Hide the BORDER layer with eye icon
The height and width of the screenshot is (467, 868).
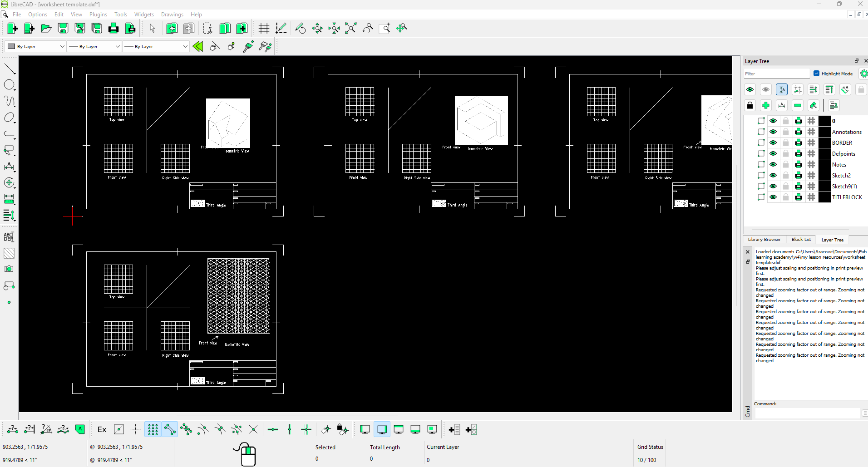click(773, 143)
